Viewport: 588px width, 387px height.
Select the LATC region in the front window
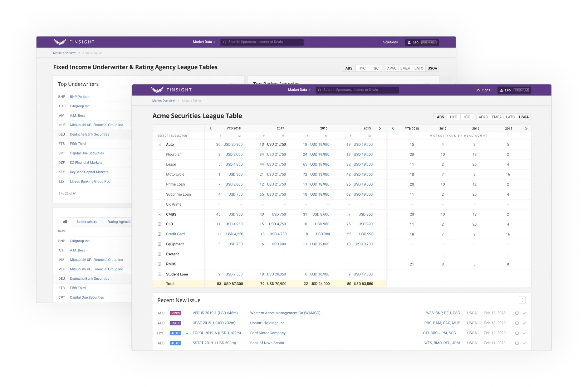click(510, 117)
